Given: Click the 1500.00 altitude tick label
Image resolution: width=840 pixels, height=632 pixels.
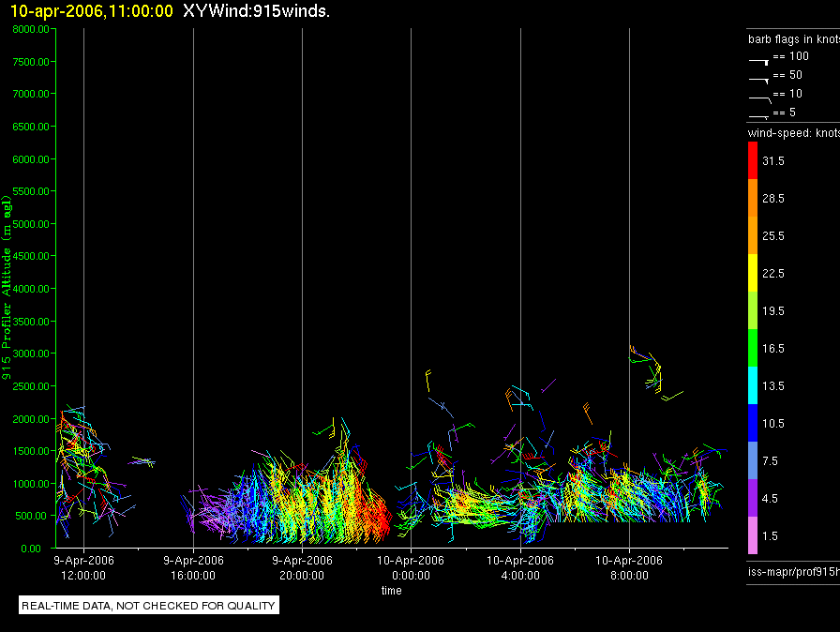Looking at the screenshot, I should 31,451.
